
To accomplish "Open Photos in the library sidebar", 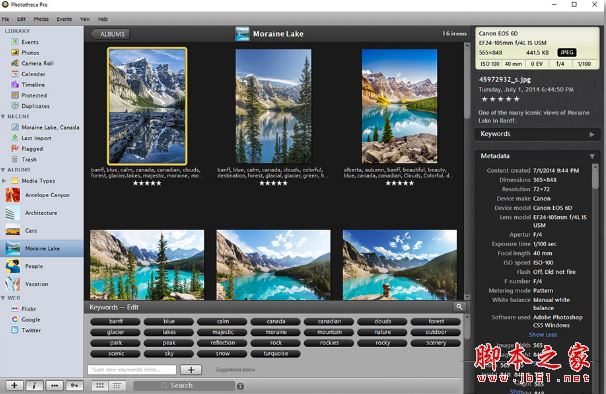I will (x=30, y=53).
